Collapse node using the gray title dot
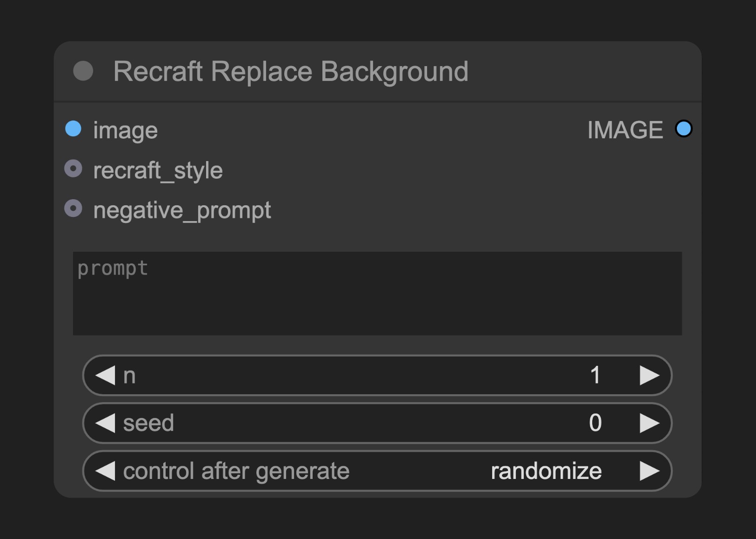This screenshot has width=756, height=539. (x=83, y=71)
